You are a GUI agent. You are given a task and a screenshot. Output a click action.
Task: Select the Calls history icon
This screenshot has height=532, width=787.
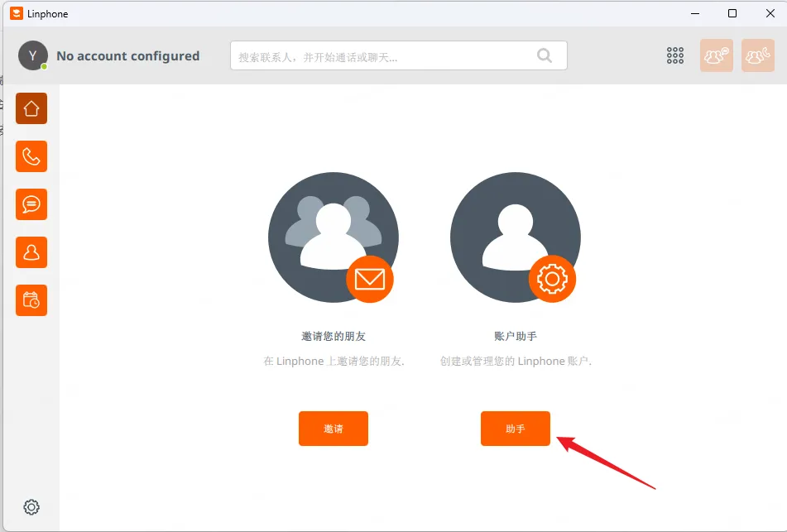coord(31,156)
